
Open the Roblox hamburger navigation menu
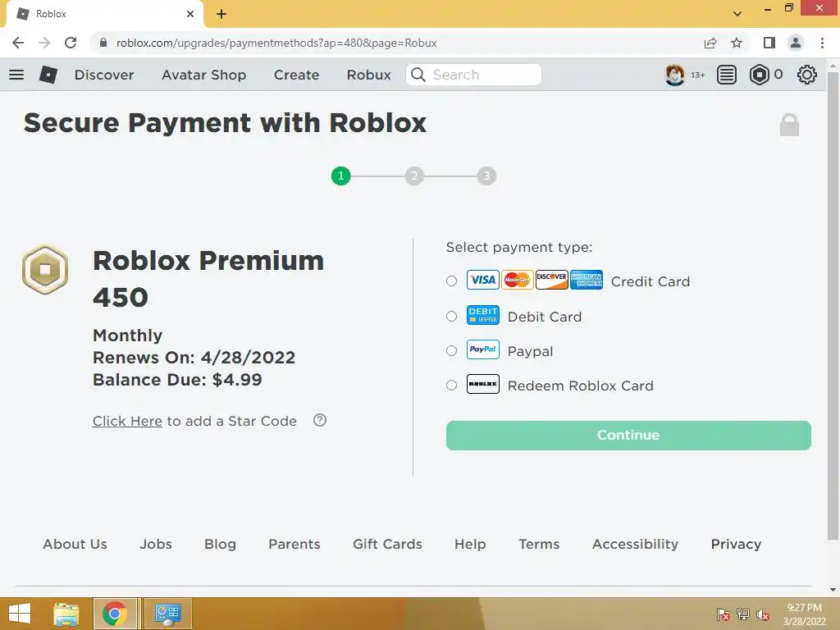click(x=16, y=75)
